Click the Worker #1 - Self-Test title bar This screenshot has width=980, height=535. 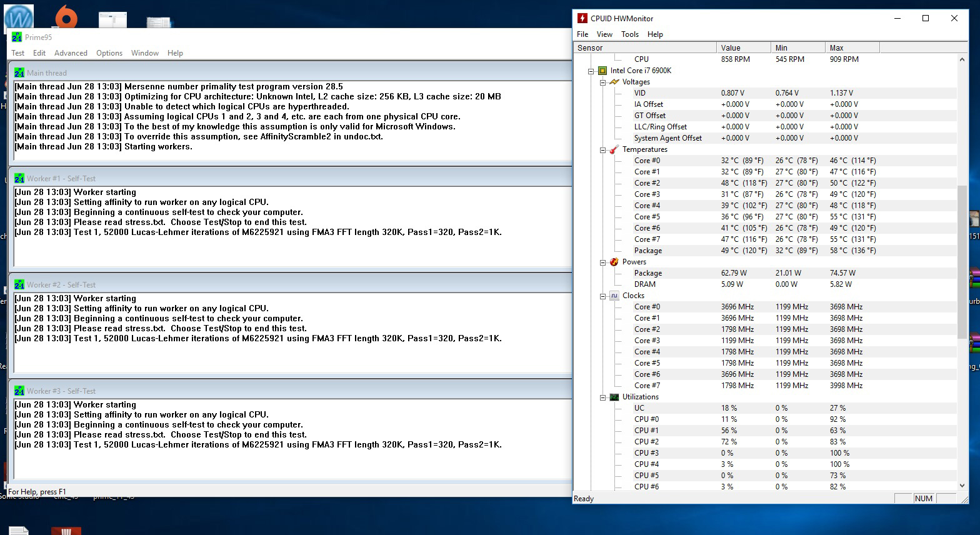291,178
